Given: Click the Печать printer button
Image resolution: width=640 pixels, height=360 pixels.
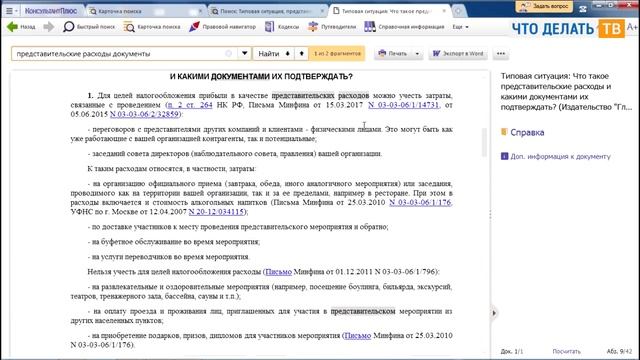Looking at the screenshot, I should [393, 53].
